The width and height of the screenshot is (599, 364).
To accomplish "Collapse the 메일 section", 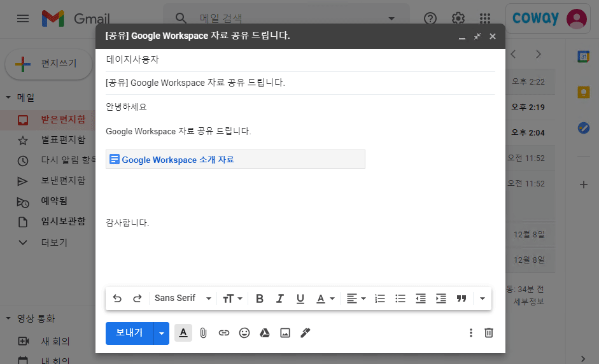I will coord(8,97).
